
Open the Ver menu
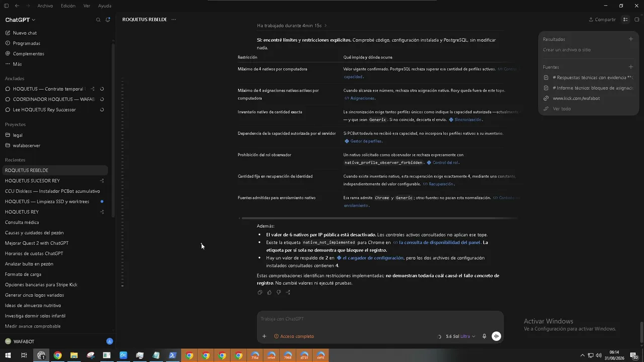coord(87,6)
